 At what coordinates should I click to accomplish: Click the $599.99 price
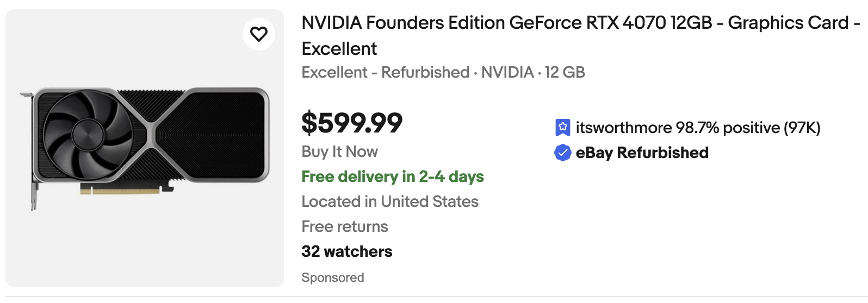352,122
